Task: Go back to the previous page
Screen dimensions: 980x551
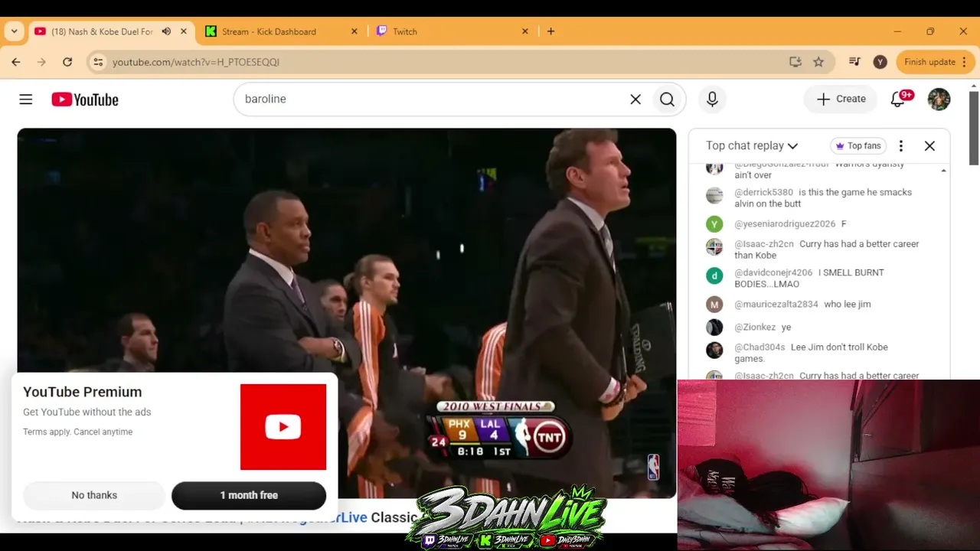Action: click(x=16, y=62)
